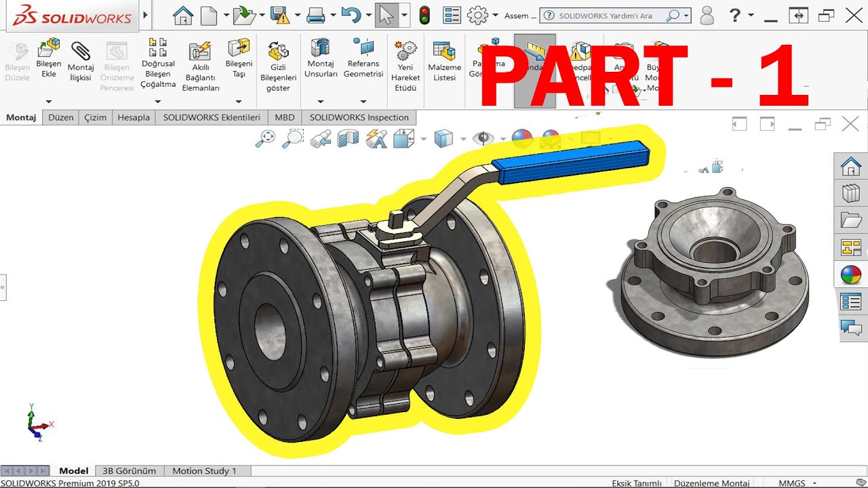The image size is (868, 488).
Task: Select Akıllı Bağlantı Elemanları tool
Action: pos(200,66)
